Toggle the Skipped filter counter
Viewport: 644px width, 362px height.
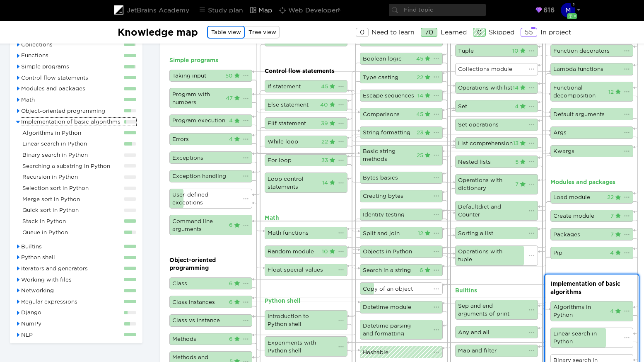[479, 32]
